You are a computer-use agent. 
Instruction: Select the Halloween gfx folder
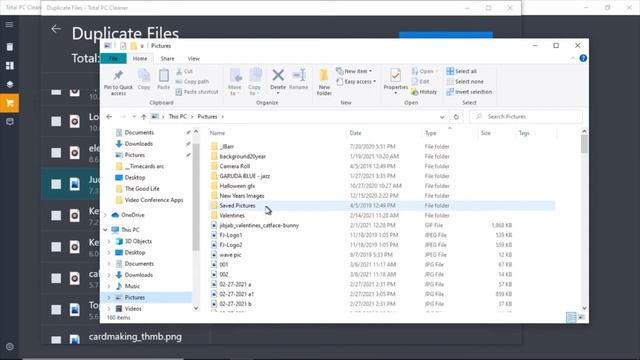[237, 186]
